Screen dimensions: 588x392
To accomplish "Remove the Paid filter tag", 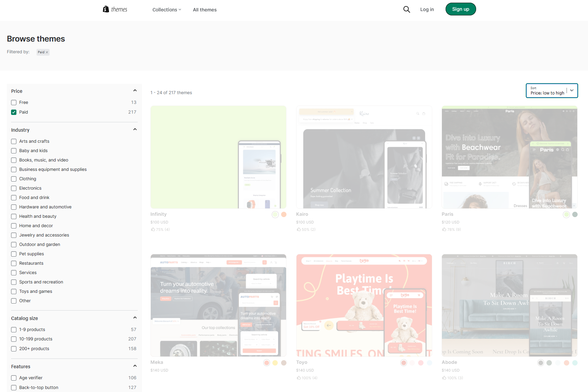I will pos(47,52).
